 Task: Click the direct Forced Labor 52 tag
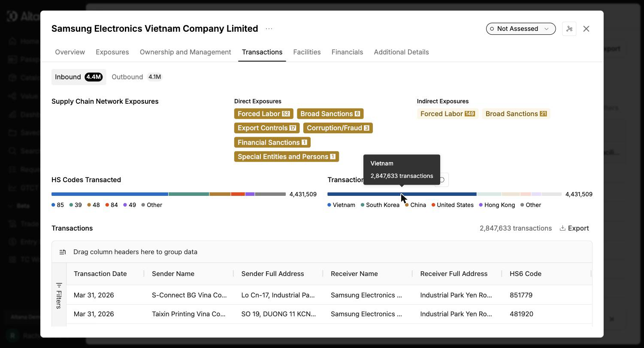[264, 114]
